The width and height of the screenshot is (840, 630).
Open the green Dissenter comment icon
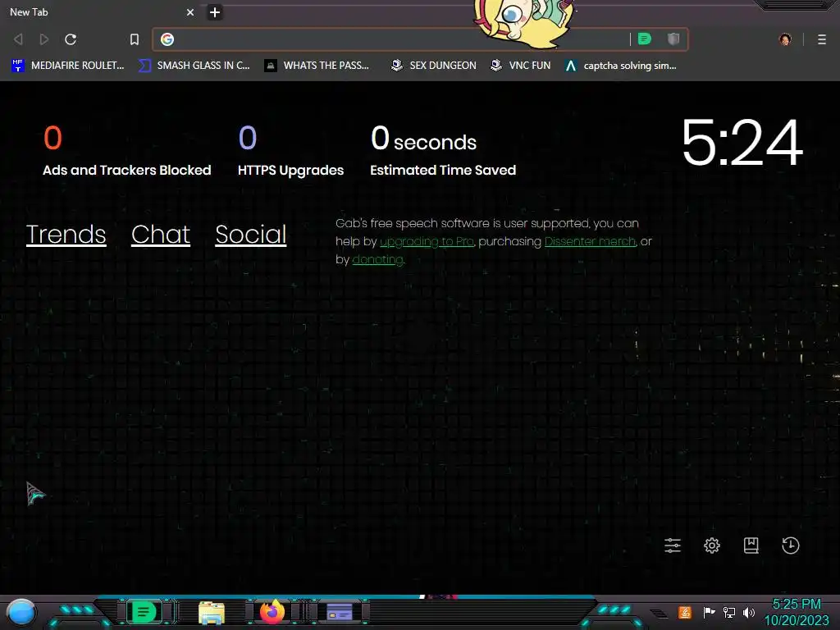point(645,39)
